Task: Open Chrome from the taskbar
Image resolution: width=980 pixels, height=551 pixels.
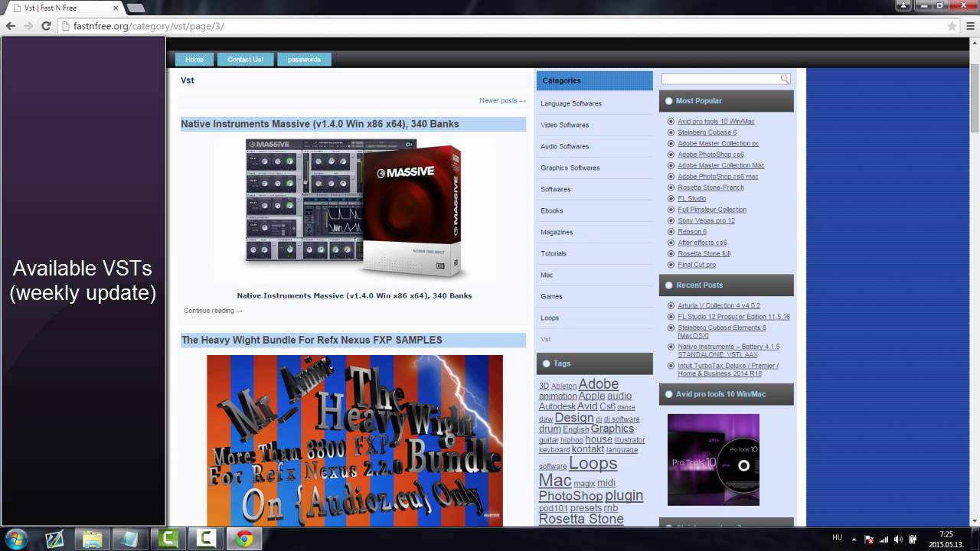Action: pyautogui.click(x=244, y=539)
